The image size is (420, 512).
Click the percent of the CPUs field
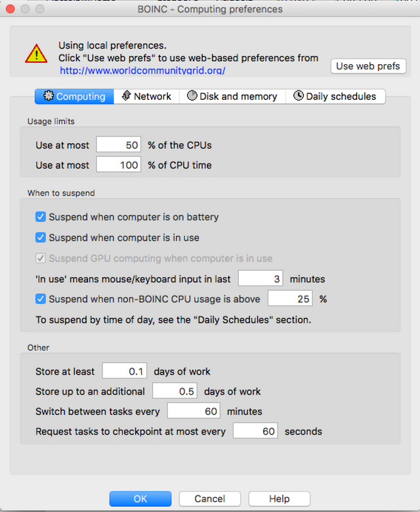click(x=119, y=145)
